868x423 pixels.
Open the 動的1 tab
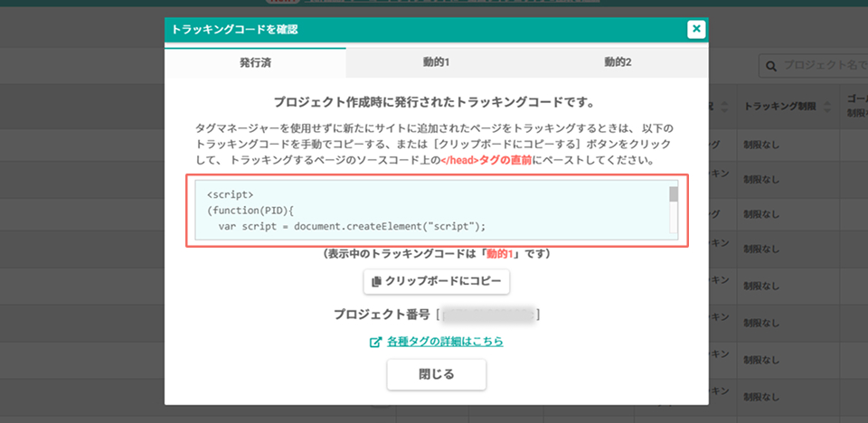(436, 62)
